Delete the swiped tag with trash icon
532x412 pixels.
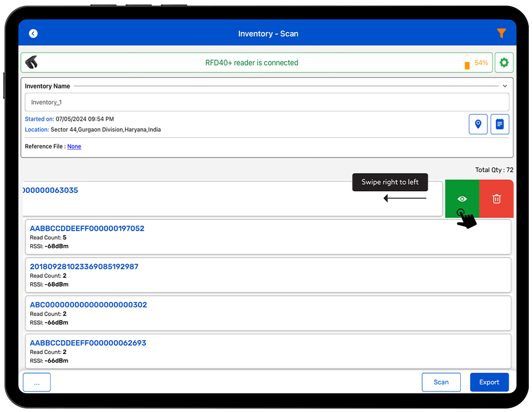click(496, 199)
